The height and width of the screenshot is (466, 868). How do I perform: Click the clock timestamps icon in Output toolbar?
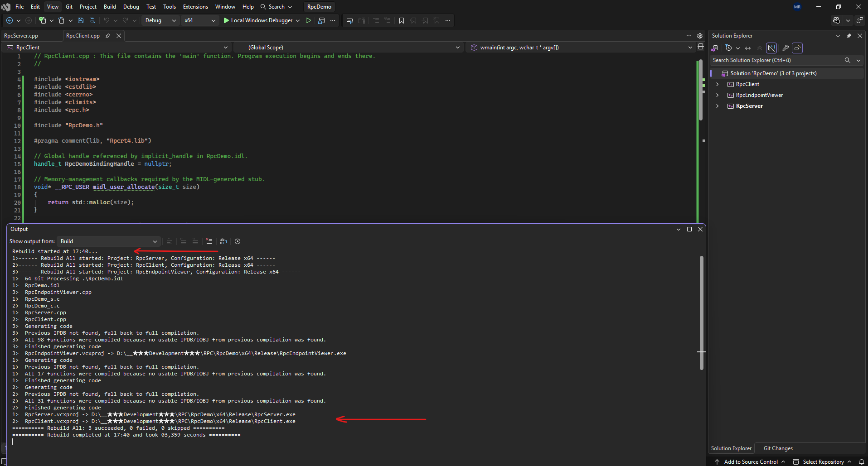pos(238,241)
